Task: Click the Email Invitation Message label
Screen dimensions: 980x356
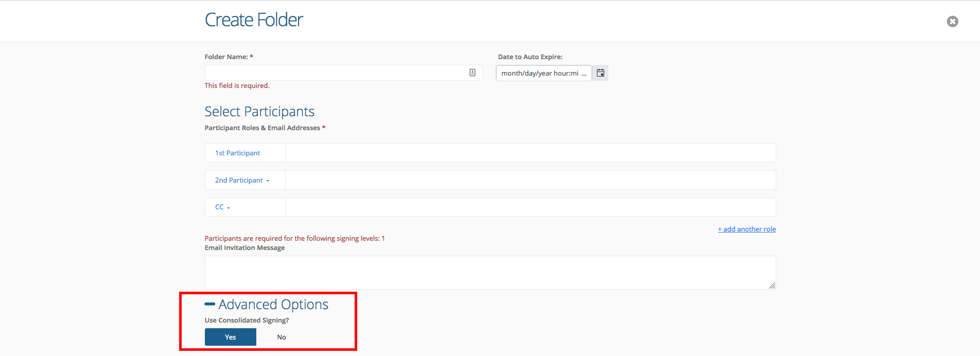Action: 244,247
